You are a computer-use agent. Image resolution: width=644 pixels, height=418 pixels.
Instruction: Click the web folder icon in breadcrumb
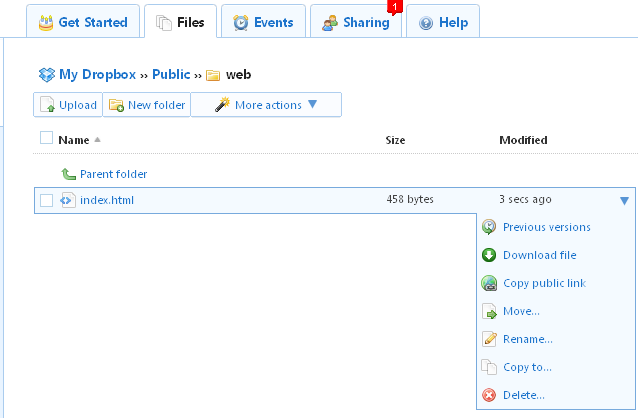[213, 75]
